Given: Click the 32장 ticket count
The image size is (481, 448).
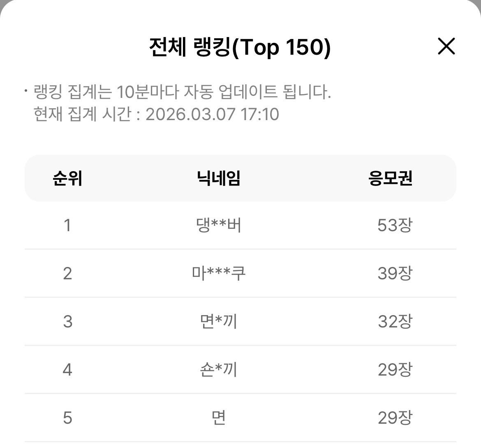Looking at the screenshot, I should pyautogui.click(x=395, y=321).
